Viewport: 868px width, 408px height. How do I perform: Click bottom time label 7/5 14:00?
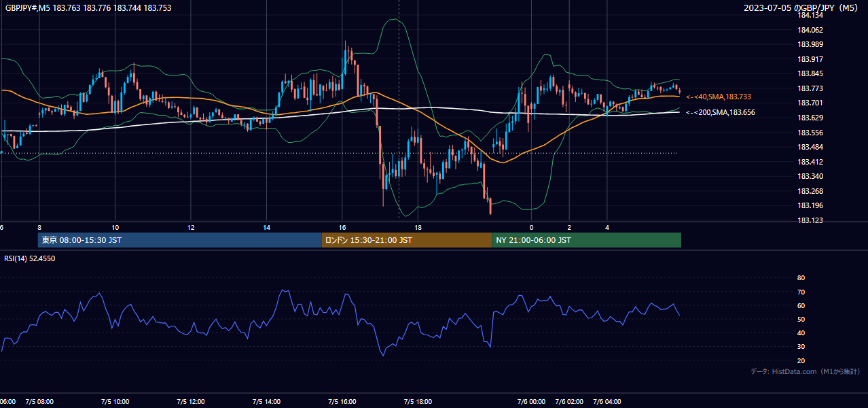266,402
